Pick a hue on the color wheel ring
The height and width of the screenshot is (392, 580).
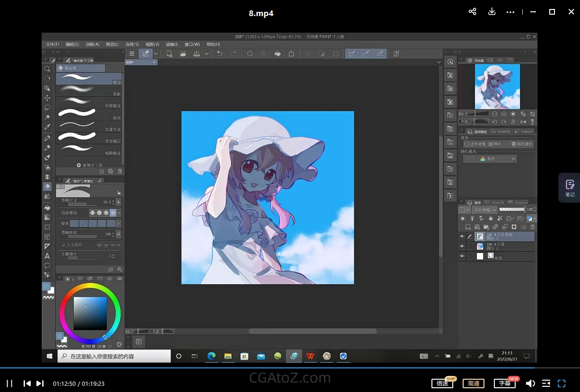point(90,287)
